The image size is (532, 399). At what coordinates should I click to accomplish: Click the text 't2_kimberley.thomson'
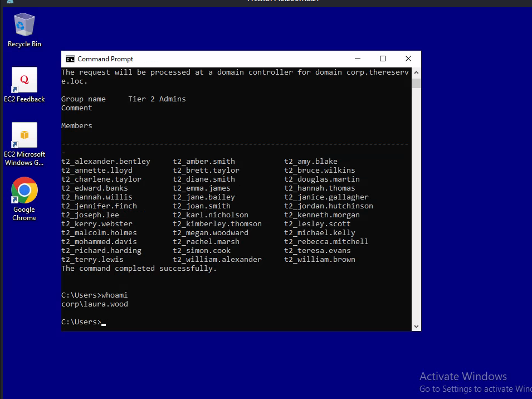(x=217, y=224)
